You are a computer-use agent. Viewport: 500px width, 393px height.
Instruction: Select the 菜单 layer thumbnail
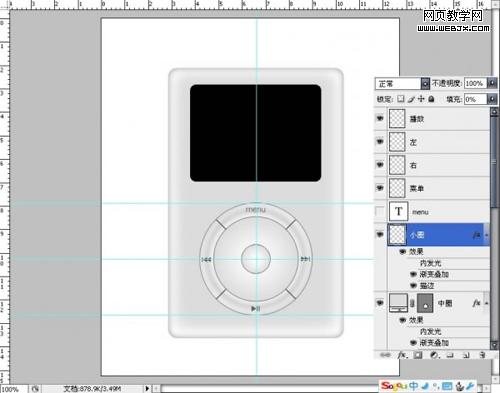click(397, 188)
